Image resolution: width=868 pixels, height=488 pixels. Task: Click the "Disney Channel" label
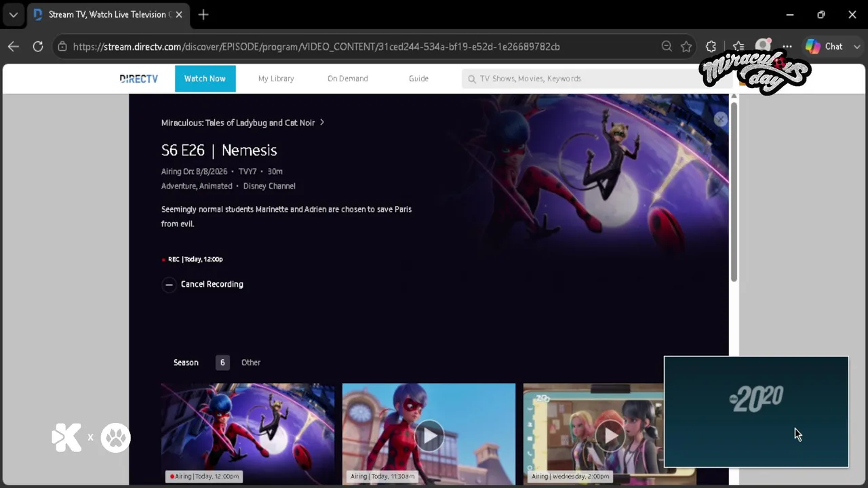tap(269, 186)
